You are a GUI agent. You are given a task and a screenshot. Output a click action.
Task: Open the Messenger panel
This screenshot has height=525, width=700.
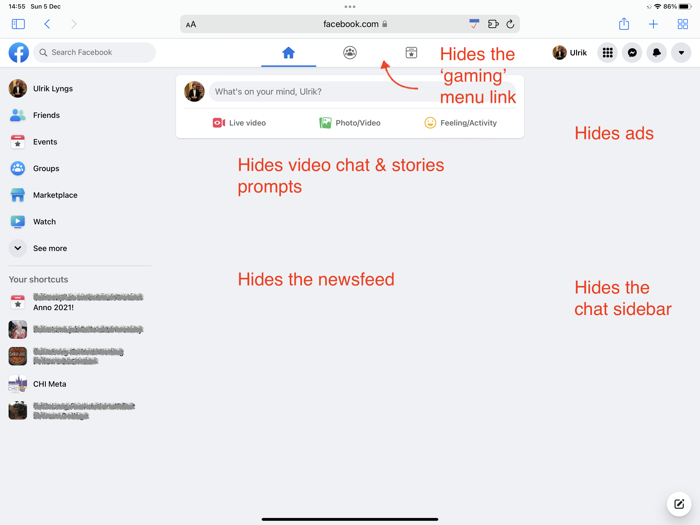click(632, 53)
